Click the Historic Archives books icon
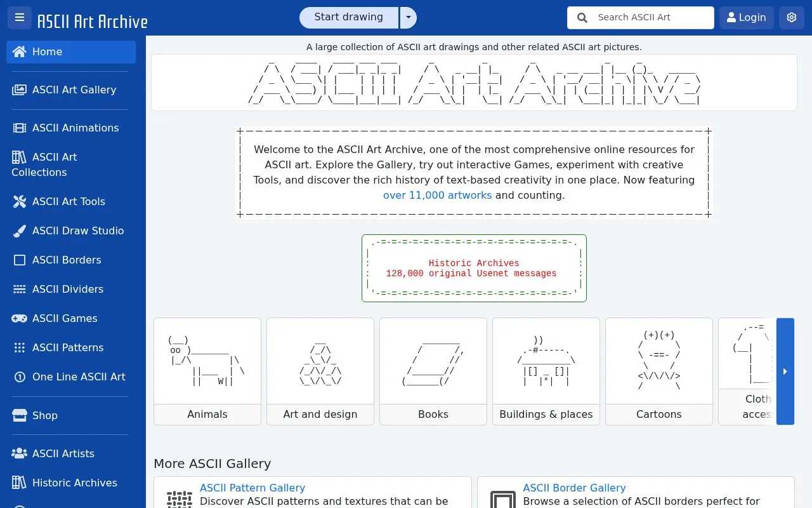812x508 pixels. click(20, 483)
